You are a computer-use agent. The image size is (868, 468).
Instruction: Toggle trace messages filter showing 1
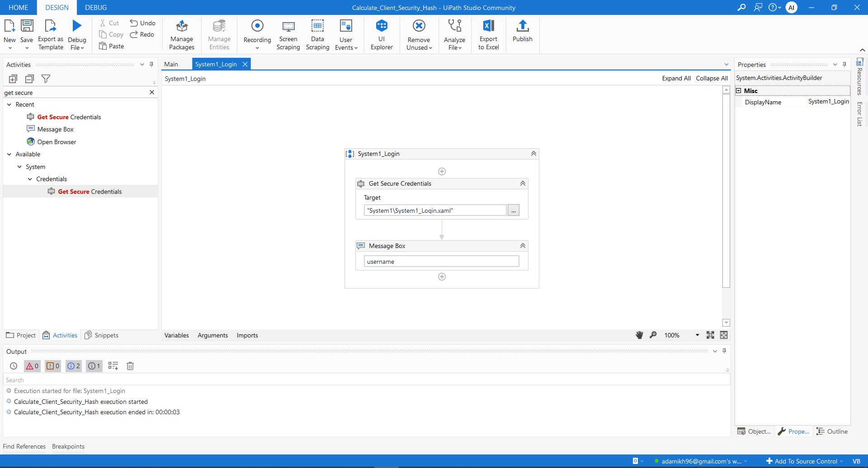point(94,366)
